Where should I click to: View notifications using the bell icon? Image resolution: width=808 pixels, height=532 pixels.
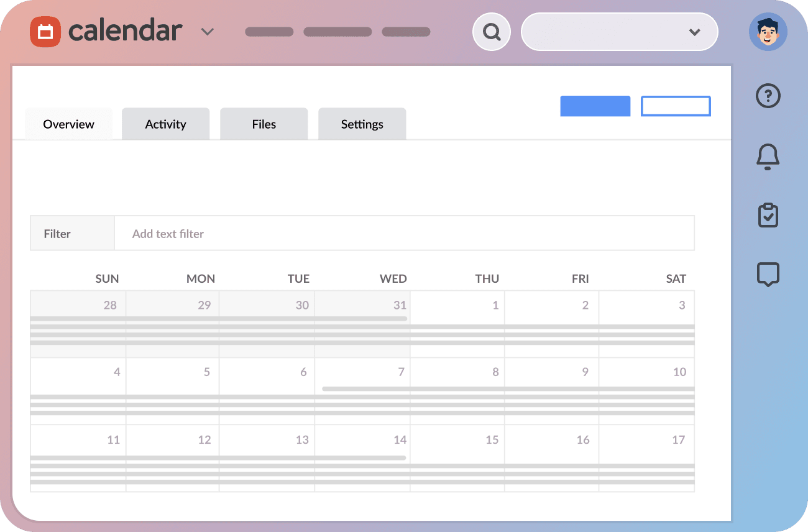(768, 157)
